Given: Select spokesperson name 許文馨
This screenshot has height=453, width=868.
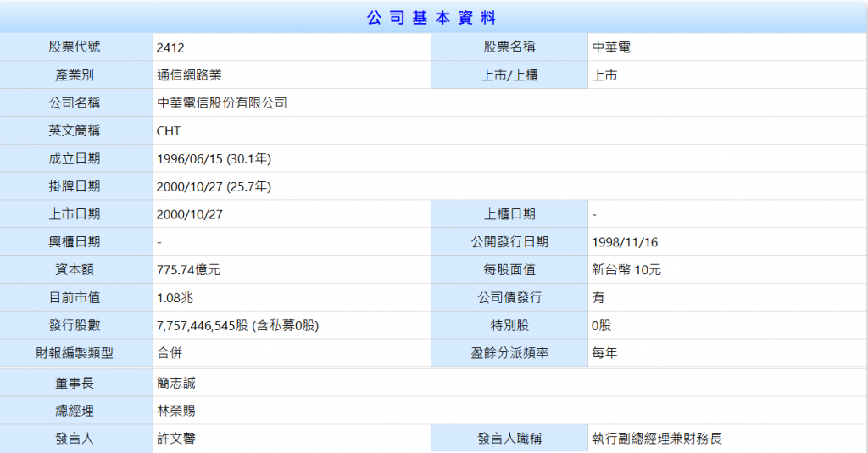Looking at the screenshot, I should (x=176, y=439).
